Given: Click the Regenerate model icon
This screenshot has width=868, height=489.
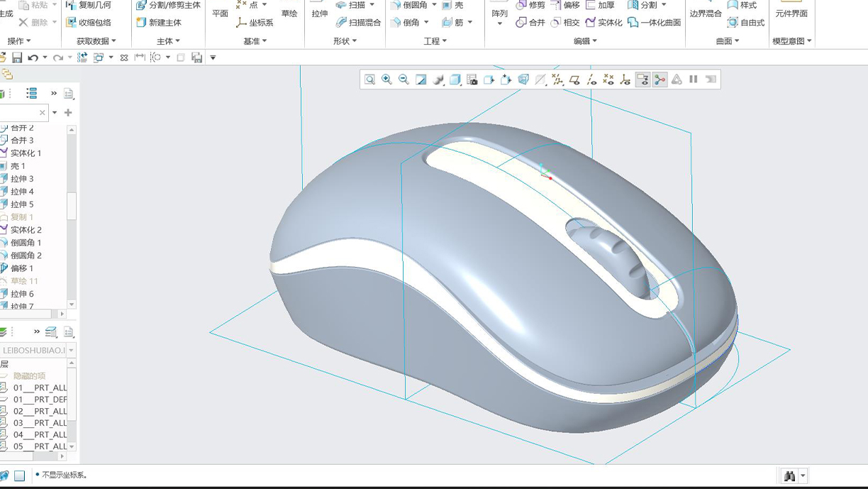Looking at the screenshot, I should (x=82, y=57).
